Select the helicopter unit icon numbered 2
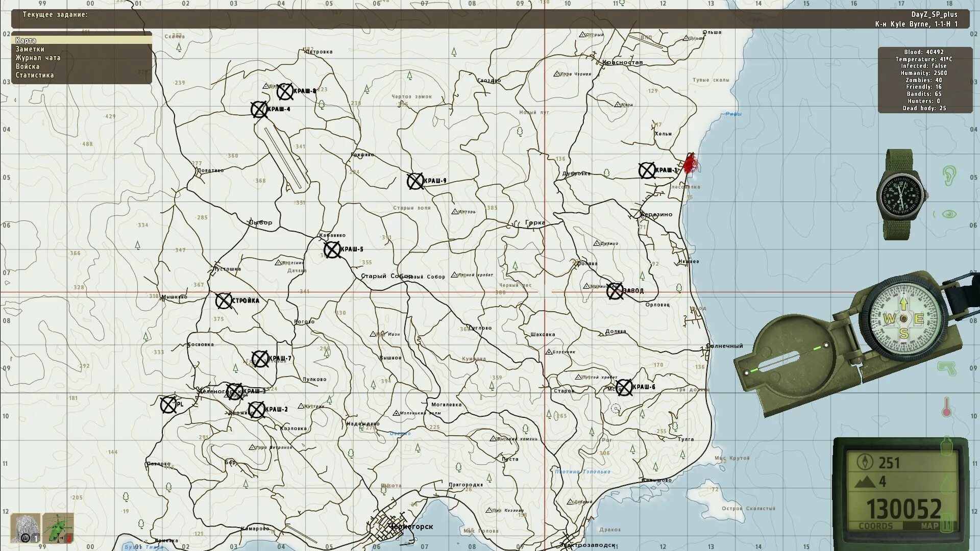This screenshot has height=551, width=980. pyautogui.click(x=58, y=528)
